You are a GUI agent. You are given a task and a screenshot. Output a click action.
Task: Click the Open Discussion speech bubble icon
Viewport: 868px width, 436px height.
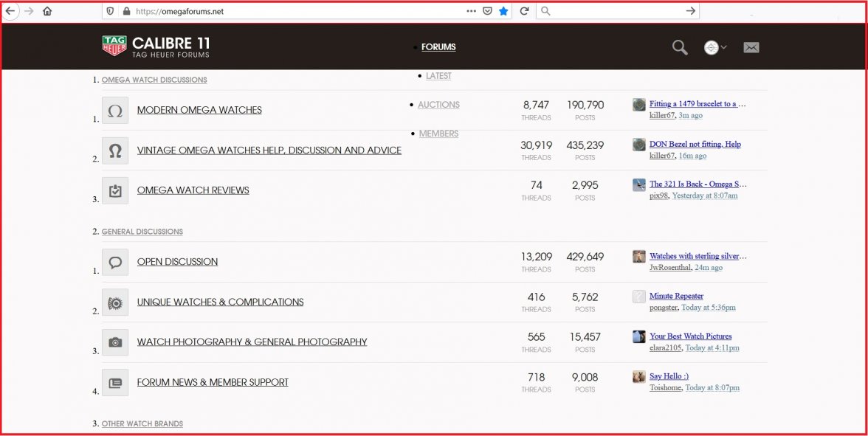(115, 262)
